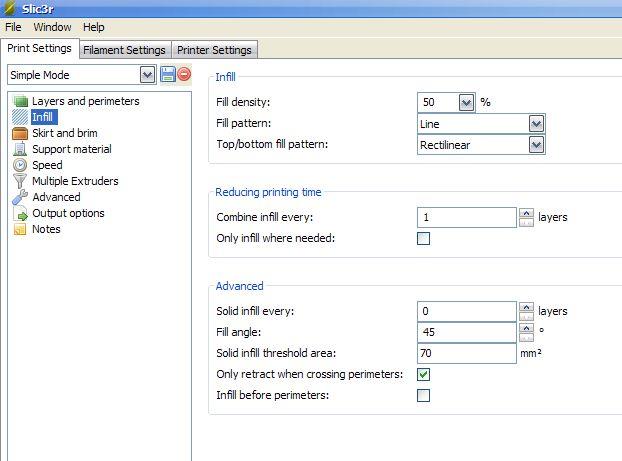Click the Combine infill every field
The width and height of the screenshot is (622, 461).
tap(467, 217)
